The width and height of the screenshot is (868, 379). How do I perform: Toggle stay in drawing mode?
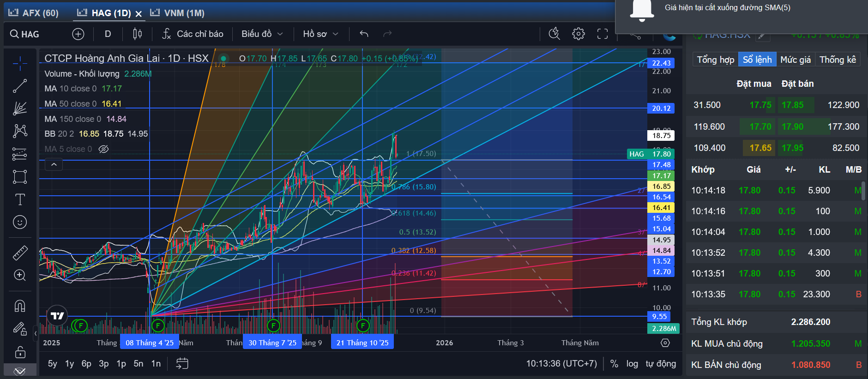tap(19, 329)
